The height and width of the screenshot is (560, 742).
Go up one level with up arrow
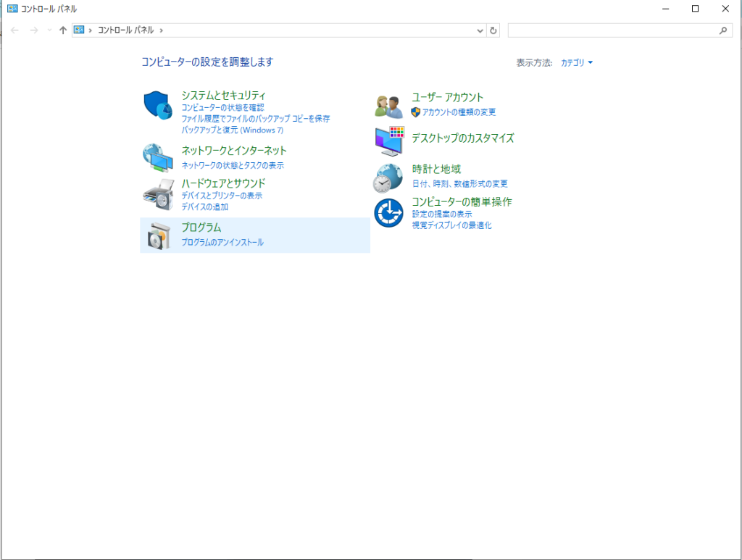pyautogui.click(x=63, y=30)
